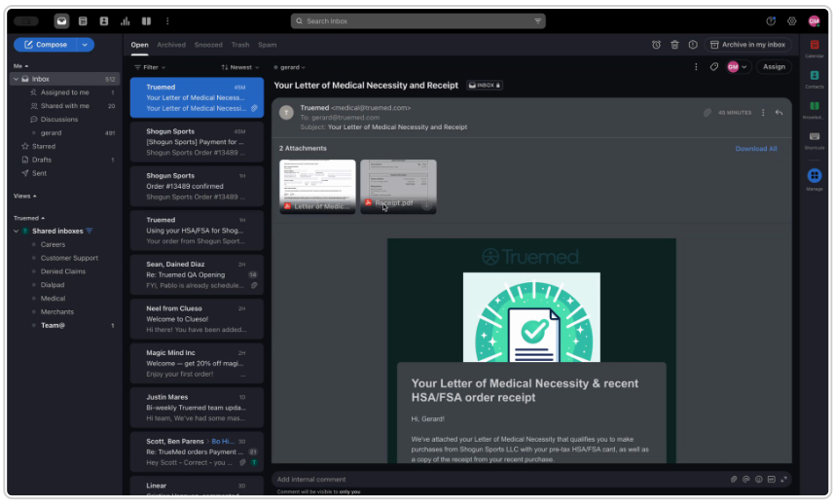Open the Shogun Sports Order #13489 confirmed email
The height and width of the screenshot is (504, 834).
[197, 186]
